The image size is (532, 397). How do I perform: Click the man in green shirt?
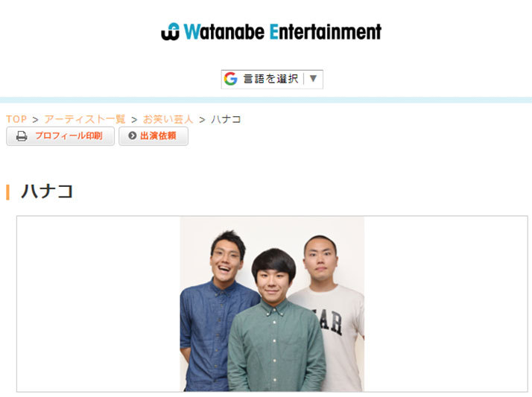tap(276, 320)
